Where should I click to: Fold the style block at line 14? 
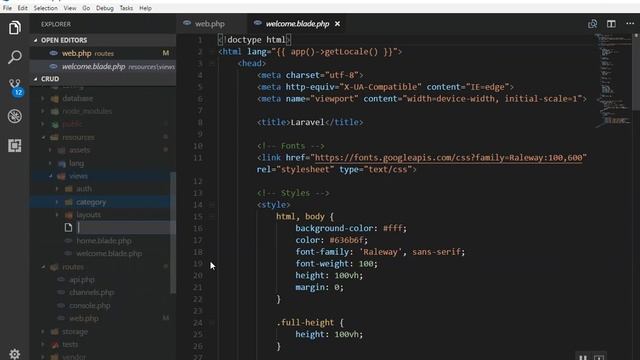[x=212, y=205]
